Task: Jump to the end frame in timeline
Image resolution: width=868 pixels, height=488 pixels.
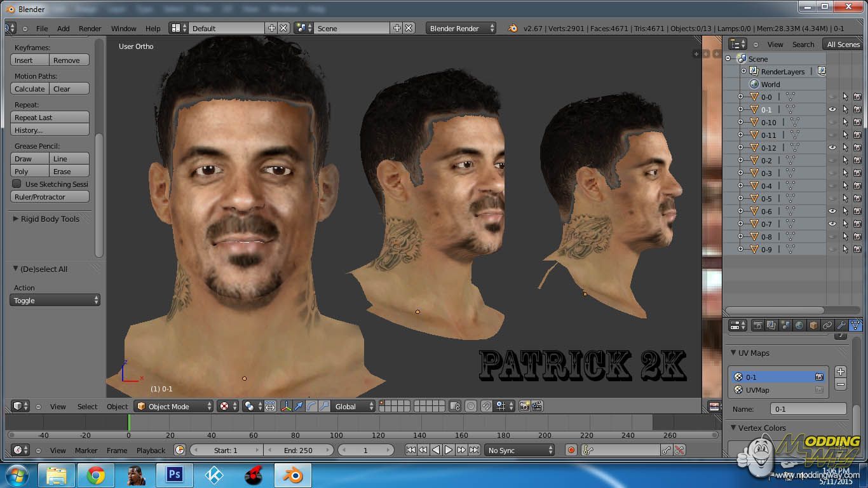Action: [x=474, y=450]
